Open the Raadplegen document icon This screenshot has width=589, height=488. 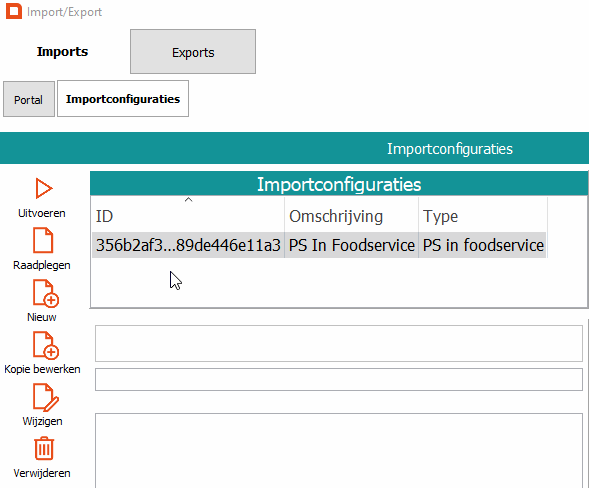coord(43,240)
